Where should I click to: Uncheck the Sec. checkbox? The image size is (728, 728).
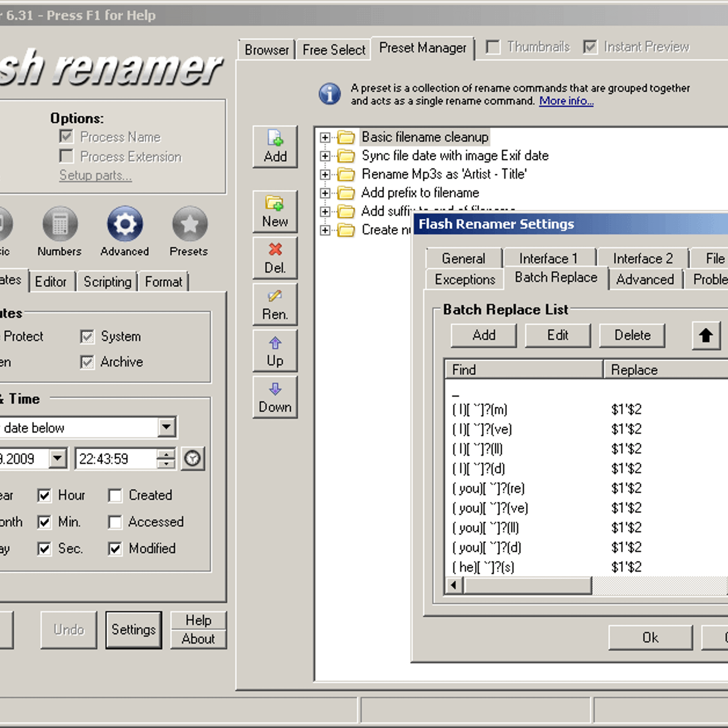coord(44,548)
